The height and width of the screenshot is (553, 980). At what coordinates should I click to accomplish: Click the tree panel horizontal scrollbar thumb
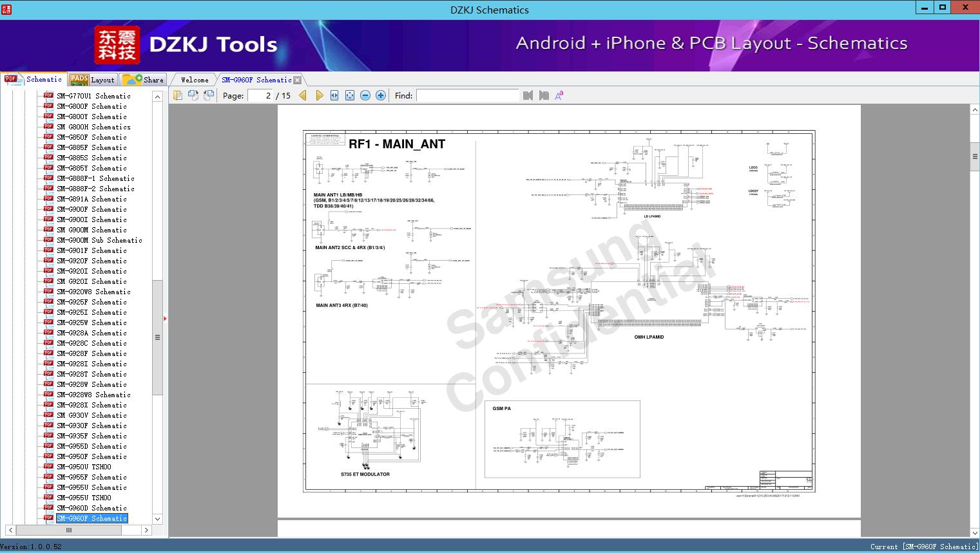coord(68,530)
